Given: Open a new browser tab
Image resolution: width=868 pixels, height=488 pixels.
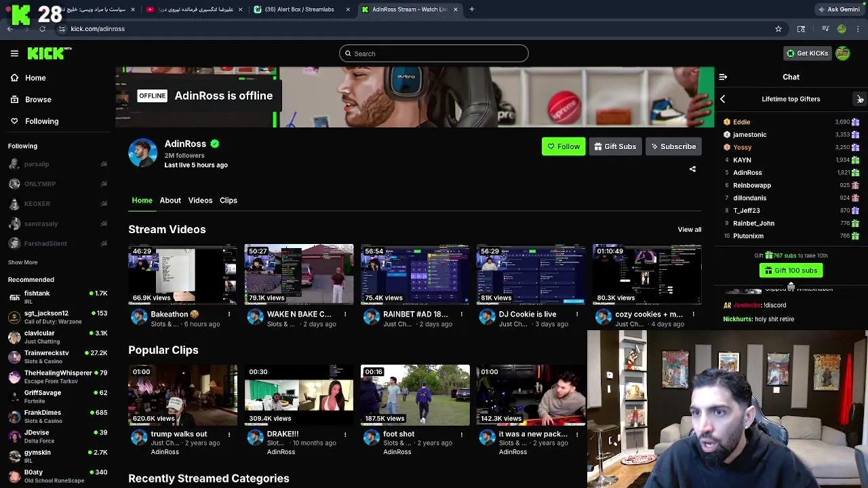Looking at the screenshot, I should click(472, 9).
